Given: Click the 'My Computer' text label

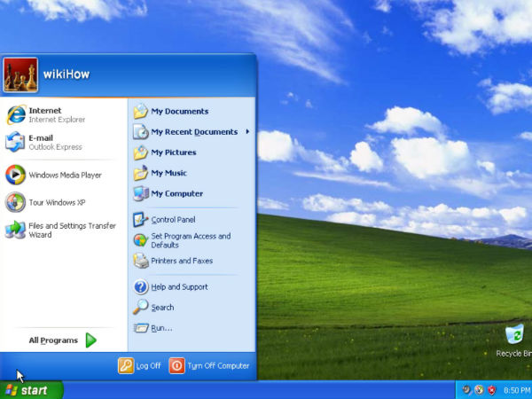Looking at the screenshot, I should tap(176, 193).
